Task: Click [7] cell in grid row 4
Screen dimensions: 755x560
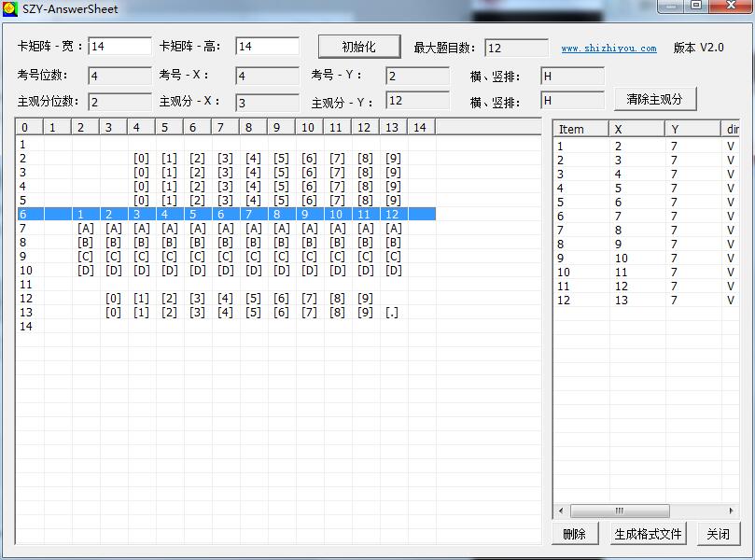Action: click(337, 187)
